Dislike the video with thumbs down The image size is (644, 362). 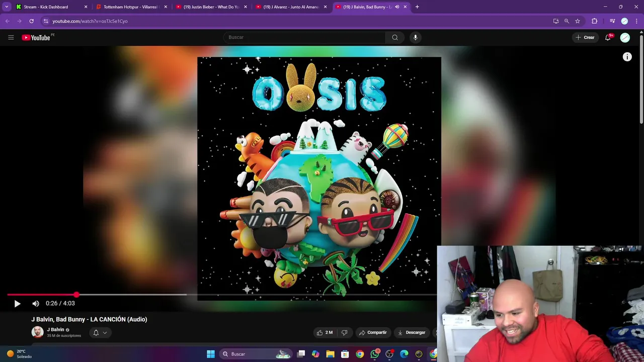coord(345,332)
